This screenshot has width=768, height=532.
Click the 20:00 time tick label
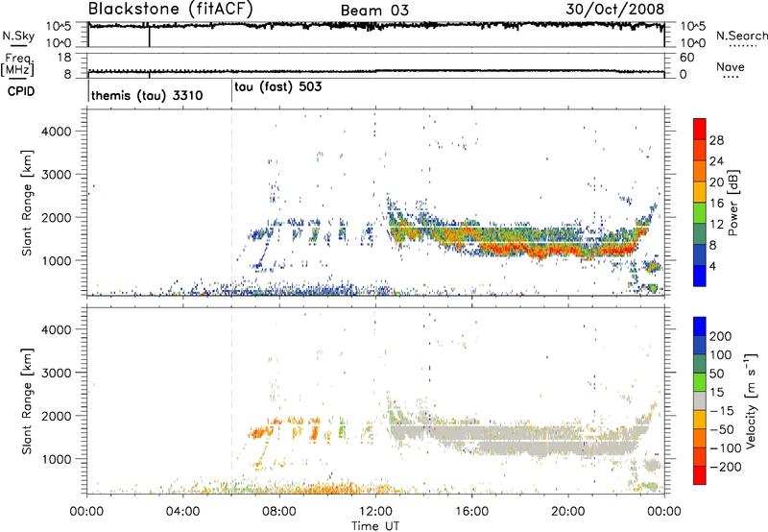coord(567,512)
